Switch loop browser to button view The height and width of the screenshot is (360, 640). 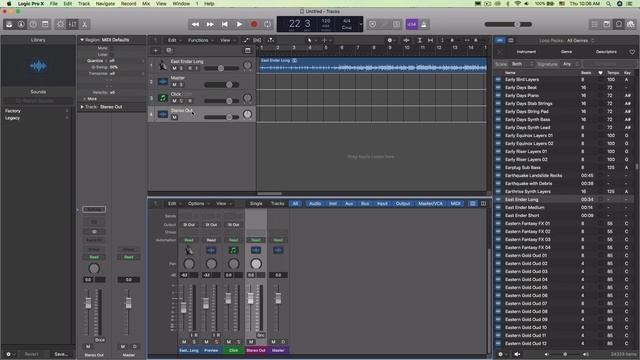point(500,40)
